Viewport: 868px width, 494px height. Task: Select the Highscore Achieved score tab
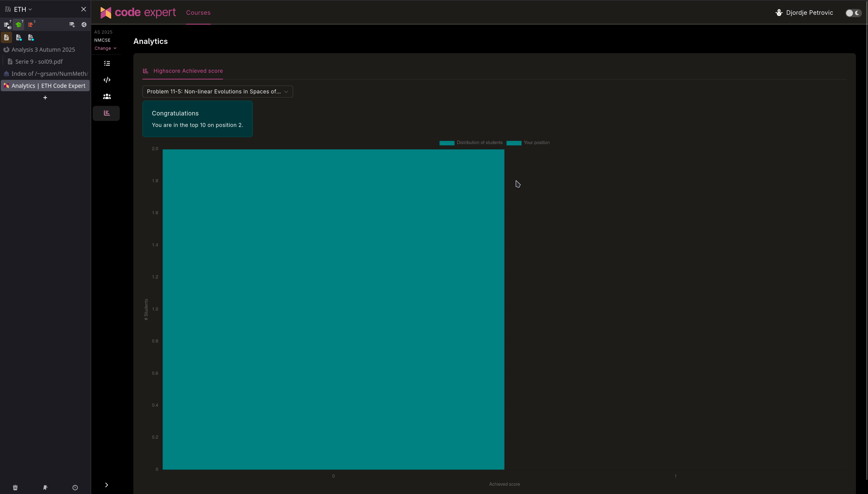(x=183, y=71)
